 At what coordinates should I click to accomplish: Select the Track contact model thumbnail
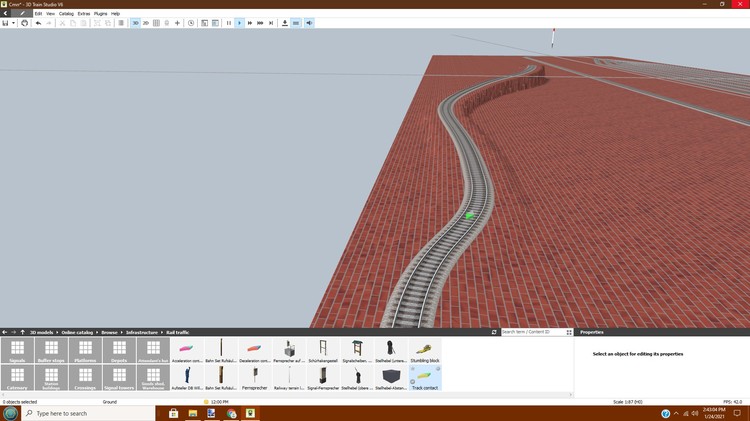(425, 377)
